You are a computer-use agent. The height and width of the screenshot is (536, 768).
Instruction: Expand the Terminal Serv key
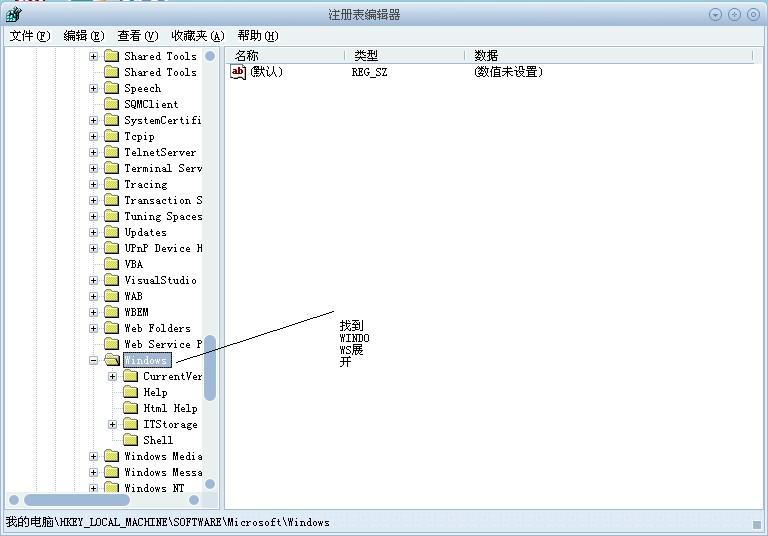coord(93,169)
